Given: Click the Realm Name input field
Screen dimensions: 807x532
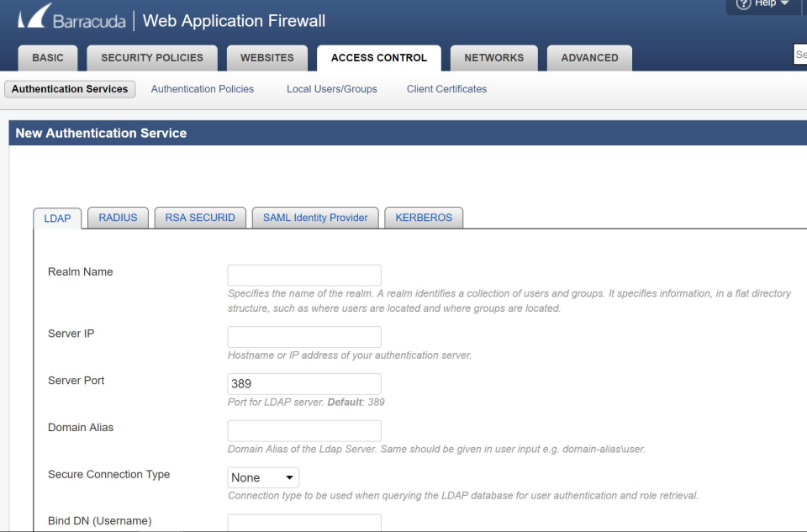Looking at the screenshot, I should (303, 274).
